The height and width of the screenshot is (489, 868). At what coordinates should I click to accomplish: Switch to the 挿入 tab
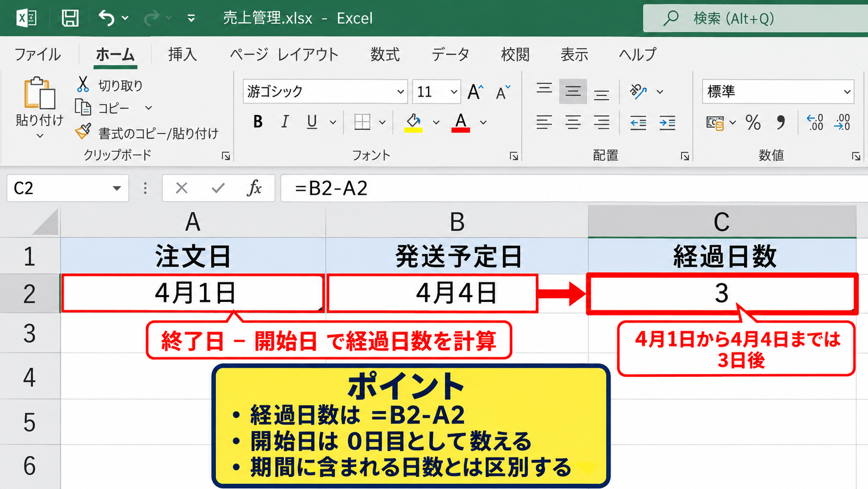click(182, 55)
